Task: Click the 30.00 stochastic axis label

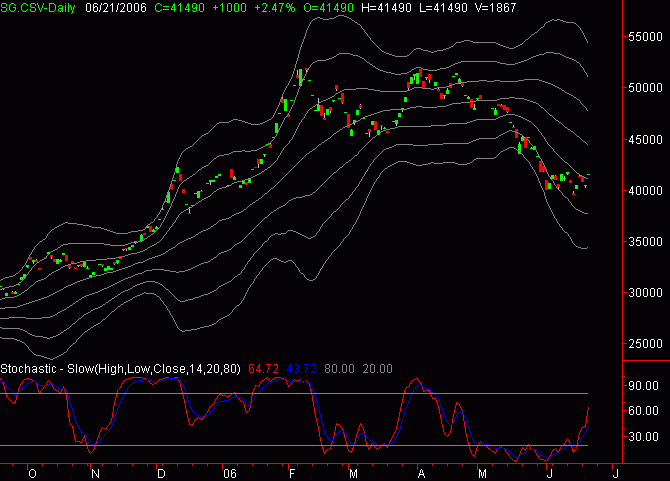Action: (644, 437)
